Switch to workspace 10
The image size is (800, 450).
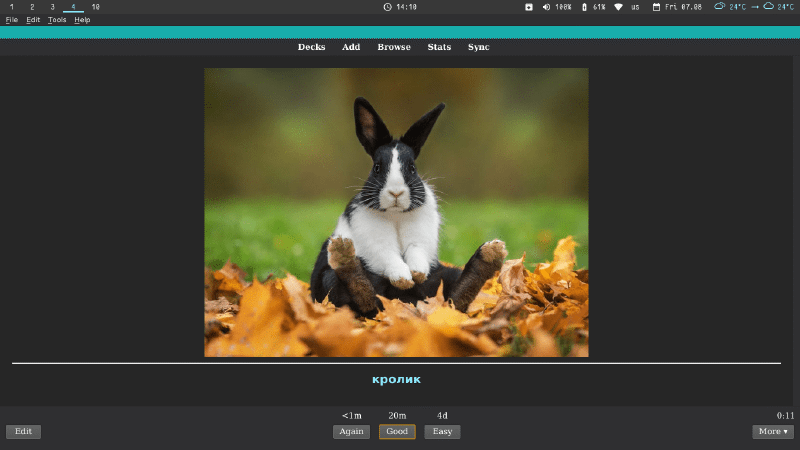click(x=95, y=7)
